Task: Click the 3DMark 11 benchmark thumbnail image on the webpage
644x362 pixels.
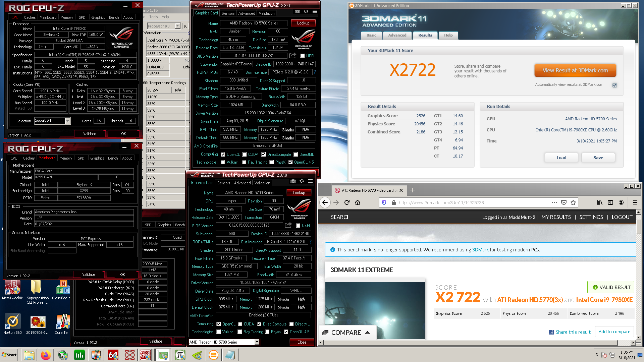Action: 375,310
